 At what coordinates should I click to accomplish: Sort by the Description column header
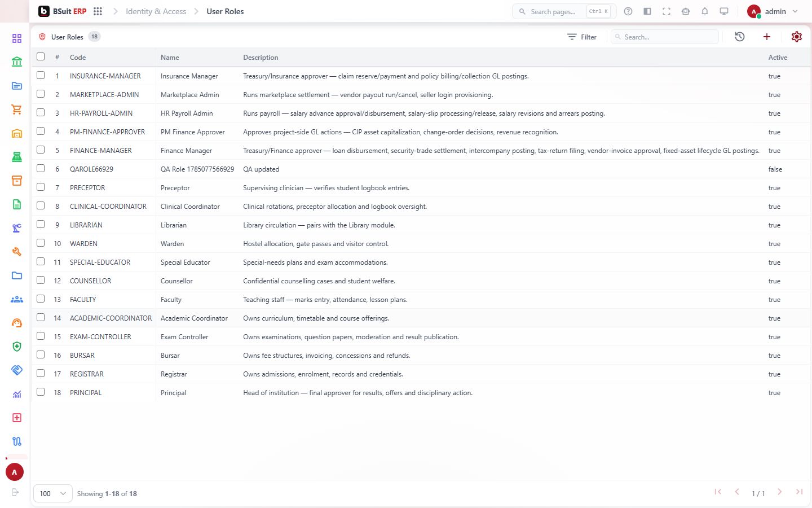261,58
